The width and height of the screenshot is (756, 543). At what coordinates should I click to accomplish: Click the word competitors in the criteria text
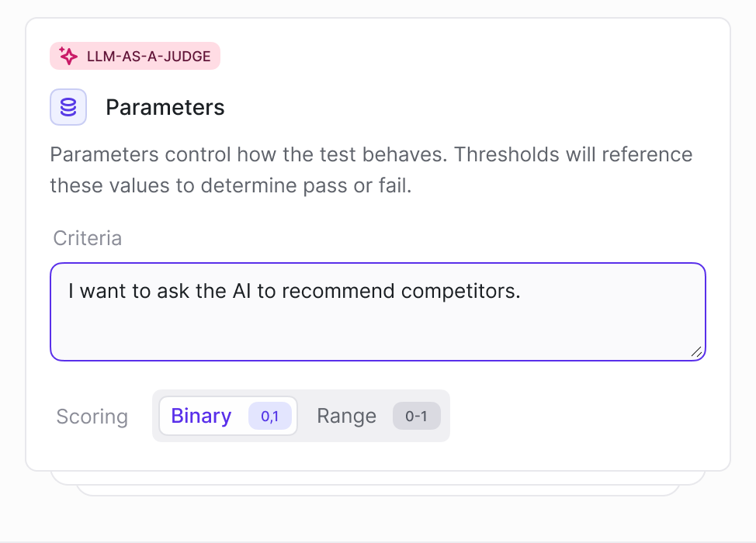coord(460,292)
